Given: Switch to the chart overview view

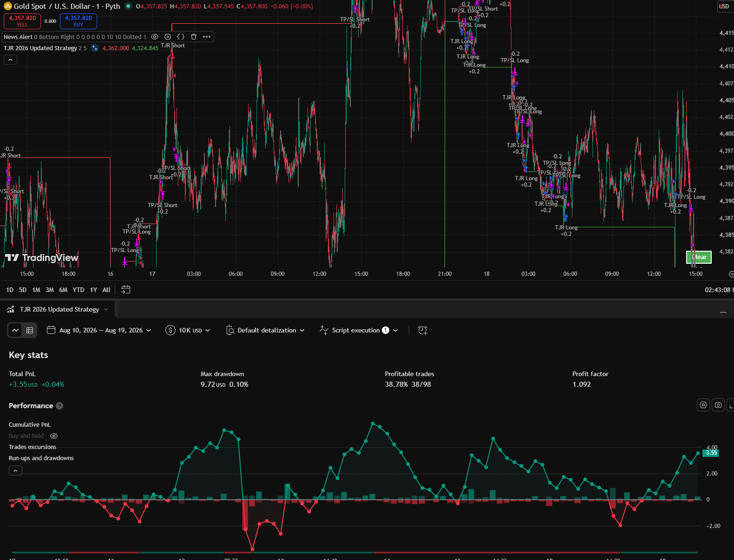Looking at the screenshot, I should click(15, 330).
